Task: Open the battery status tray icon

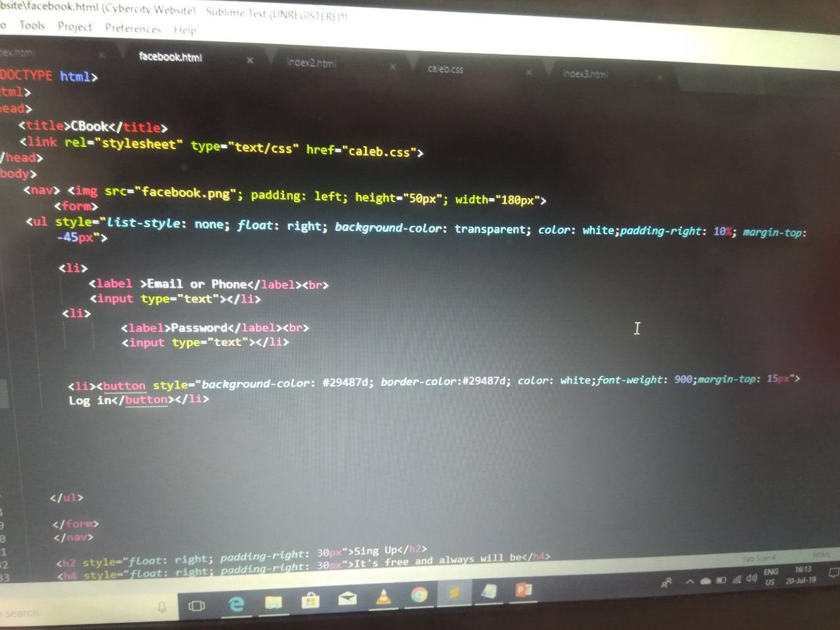Action: coord(721,580)
